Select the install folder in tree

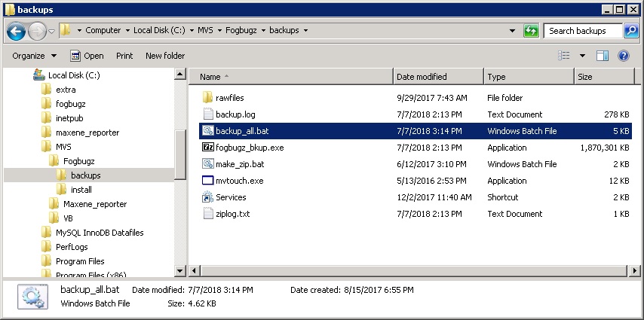point(81,190)
